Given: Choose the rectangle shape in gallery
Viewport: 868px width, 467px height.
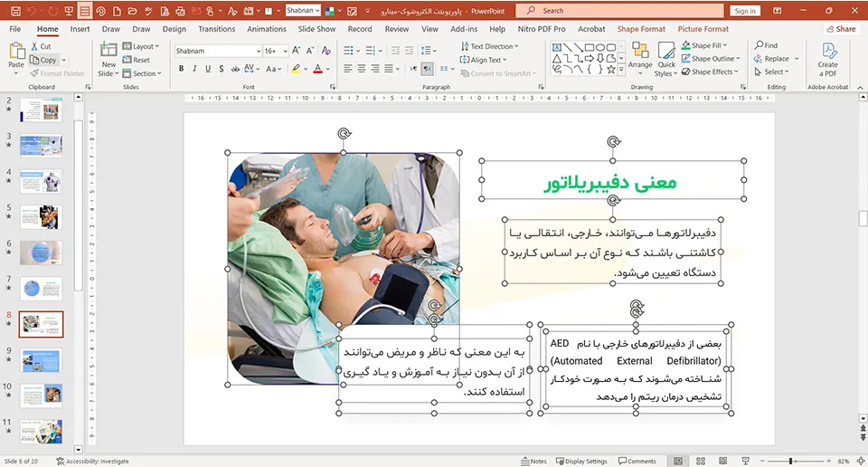Looking at the screenshot, I should (590, 48).
